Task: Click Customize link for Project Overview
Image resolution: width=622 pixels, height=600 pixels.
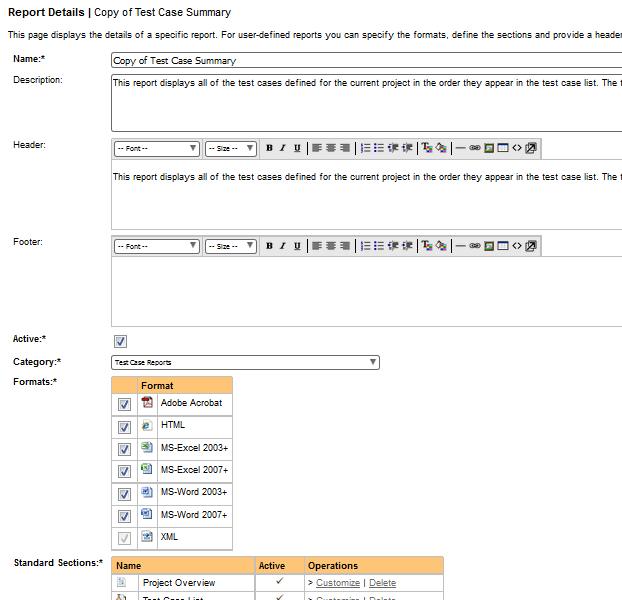Action: tap(338, 583)
